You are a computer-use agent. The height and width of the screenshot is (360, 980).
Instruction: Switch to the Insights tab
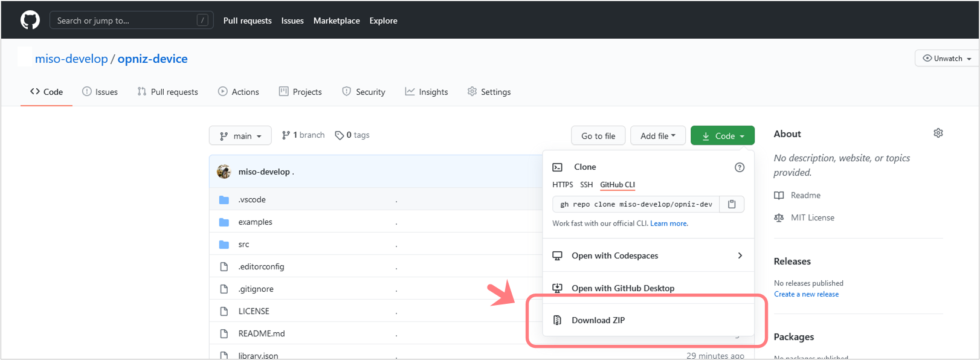427,92
